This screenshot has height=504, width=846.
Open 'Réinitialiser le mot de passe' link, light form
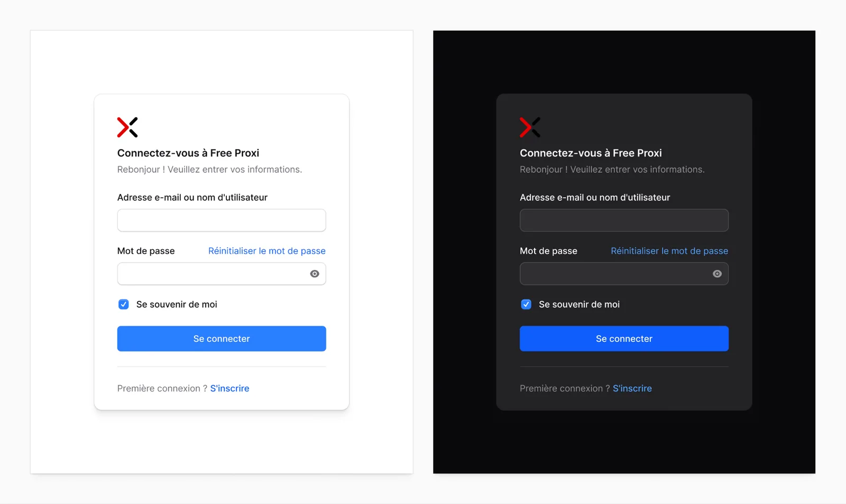[x=267, y=251]
